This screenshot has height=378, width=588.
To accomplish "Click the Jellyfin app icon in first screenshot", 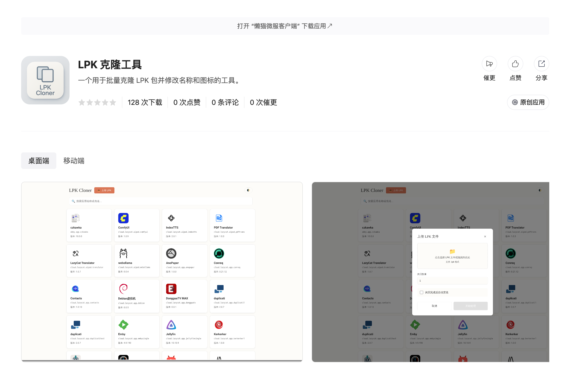I will click(171, 325).
